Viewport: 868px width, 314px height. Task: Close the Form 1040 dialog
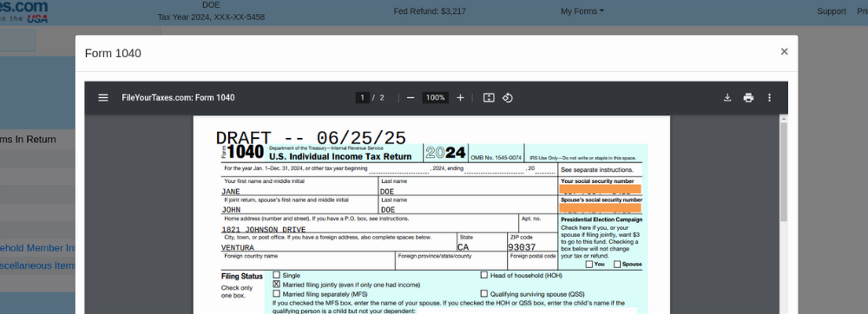pos(784,51)
